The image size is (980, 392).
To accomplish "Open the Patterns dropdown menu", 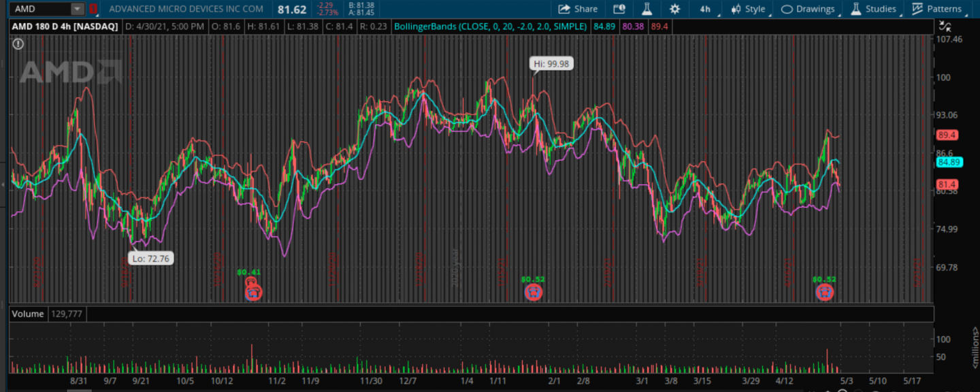I will tap(937, 9).
